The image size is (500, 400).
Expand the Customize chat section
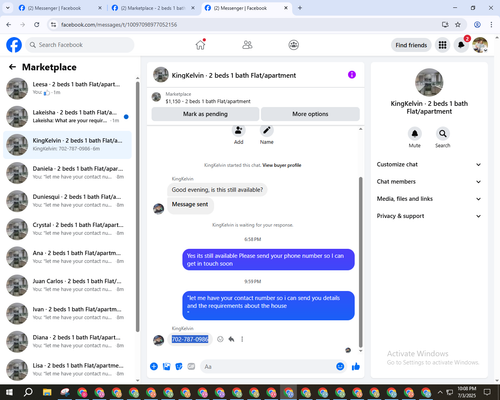[429, 164]
